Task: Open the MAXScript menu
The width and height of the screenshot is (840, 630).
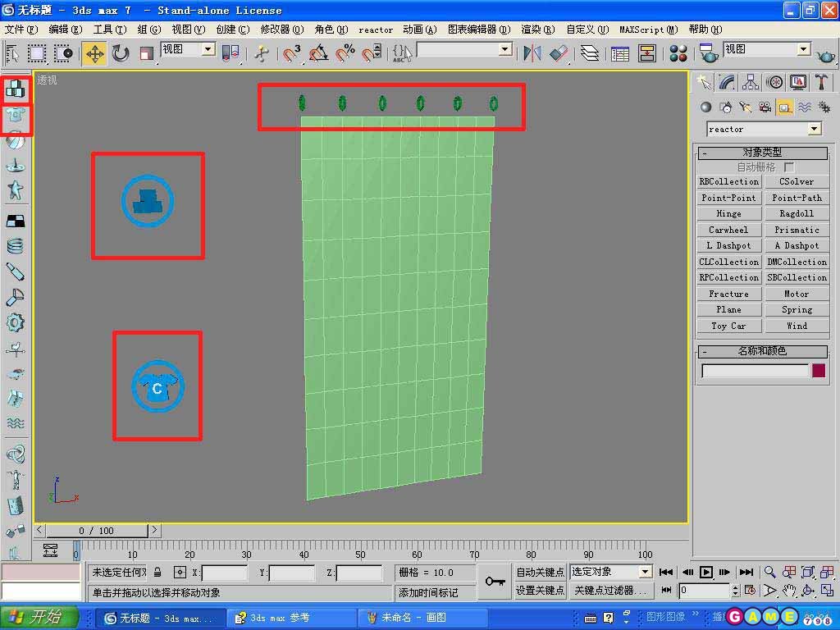Action: point(648,30)
